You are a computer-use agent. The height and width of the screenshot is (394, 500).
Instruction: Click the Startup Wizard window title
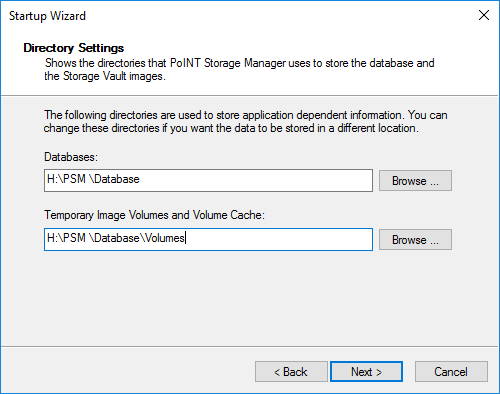pyautogui.click(x=47, y=16)
